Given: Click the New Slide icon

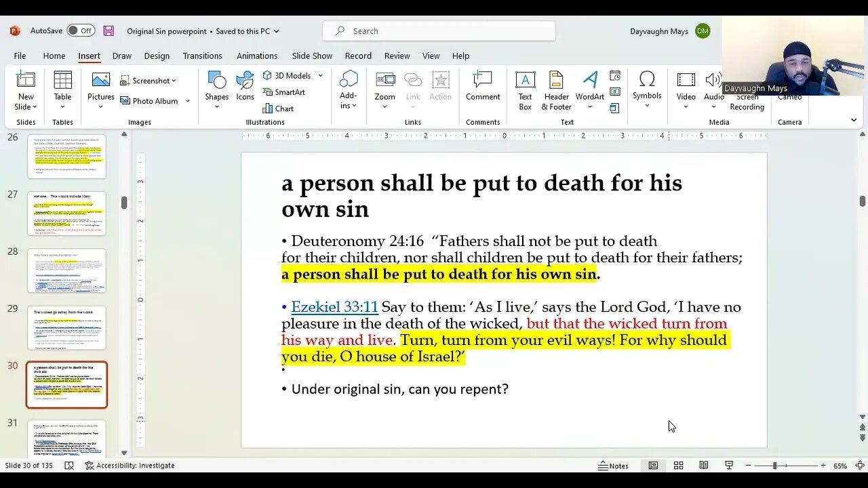Looking at the screenshot, I should pyautogui.click(x=26, y=80).
